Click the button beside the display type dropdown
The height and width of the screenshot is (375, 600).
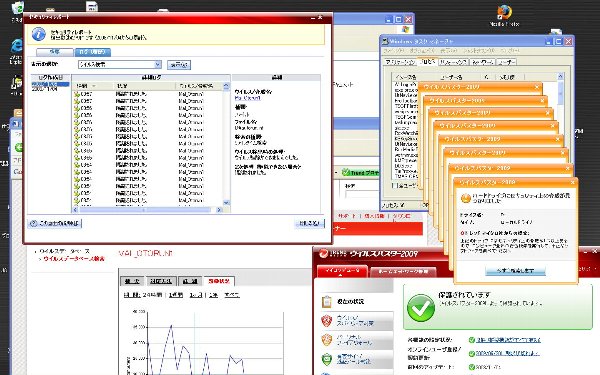179,65
